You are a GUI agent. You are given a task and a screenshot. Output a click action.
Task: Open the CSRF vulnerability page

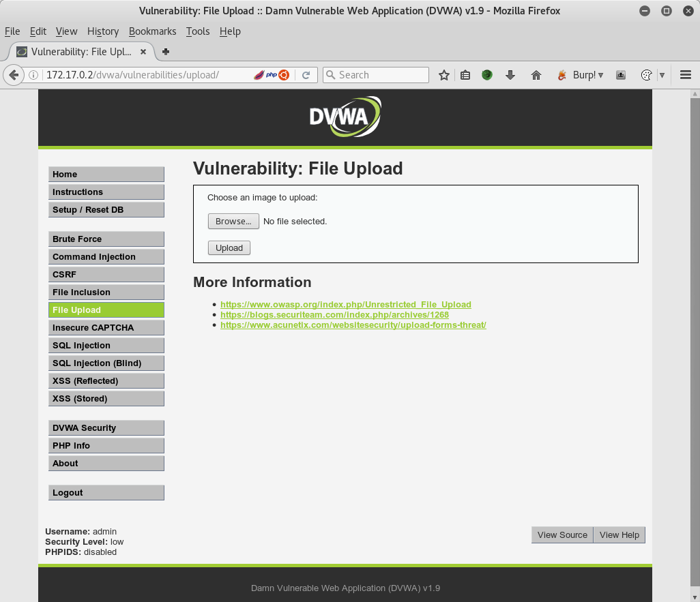106,275
